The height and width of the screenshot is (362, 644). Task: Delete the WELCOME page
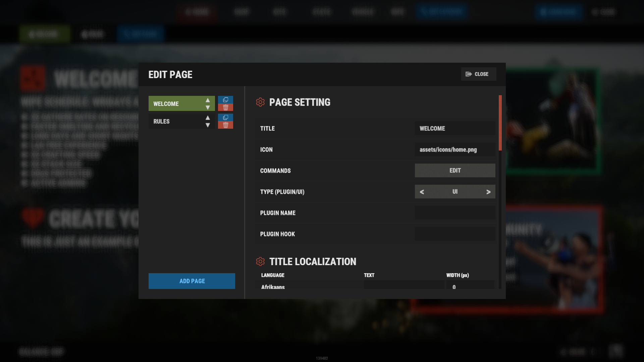pyautogui.click(x=225, y=108)
